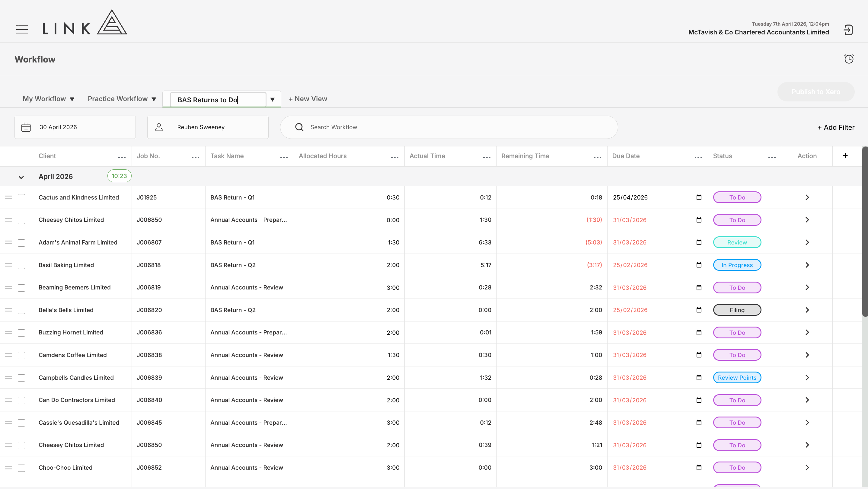Check the Choo-Choo Limited row checkbox
This screenshot has height=489, width=868.
tap(21, 468)
